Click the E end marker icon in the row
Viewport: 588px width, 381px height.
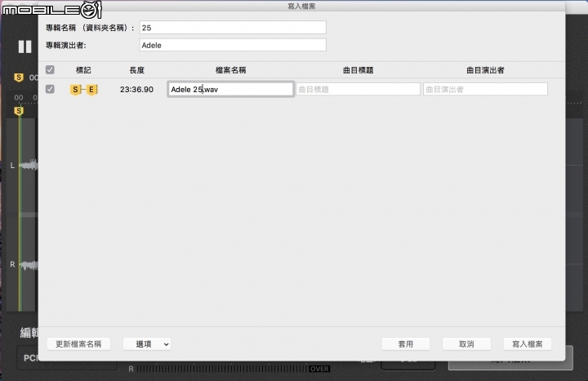(91, 90)
